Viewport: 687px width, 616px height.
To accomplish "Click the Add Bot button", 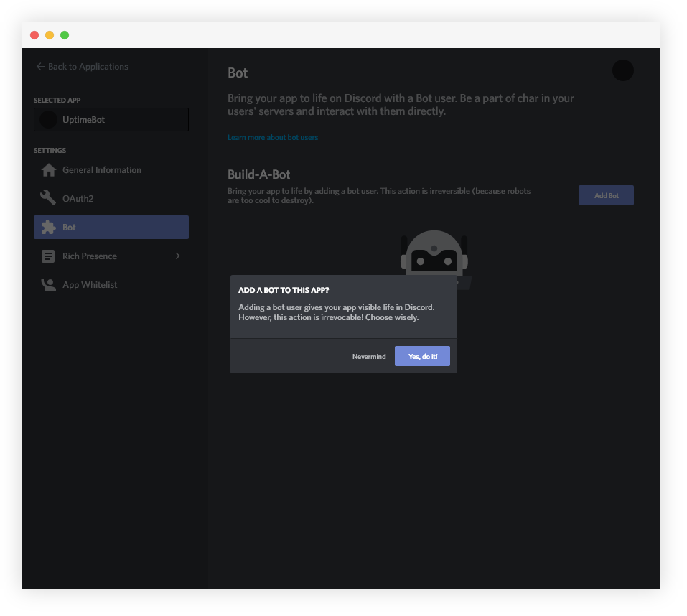I will [606, 195].
